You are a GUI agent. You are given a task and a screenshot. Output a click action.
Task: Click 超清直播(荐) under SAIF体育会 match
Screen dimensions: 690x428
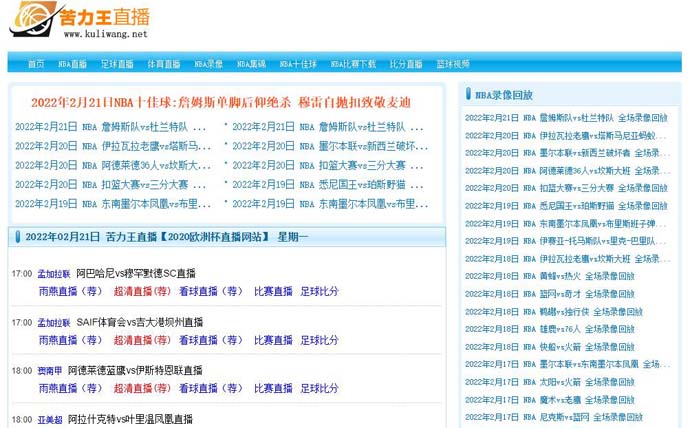point(142,340)
